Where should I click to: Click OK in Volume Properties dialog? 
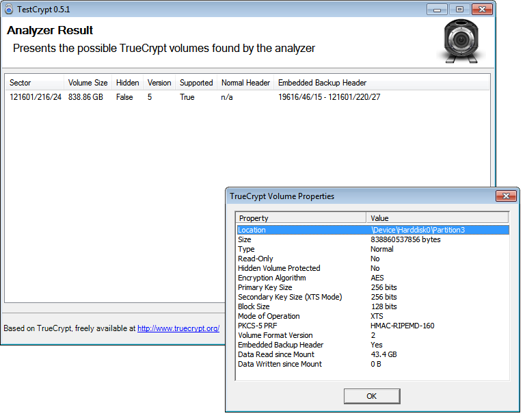pyautogui.click(x=372, y=396)
